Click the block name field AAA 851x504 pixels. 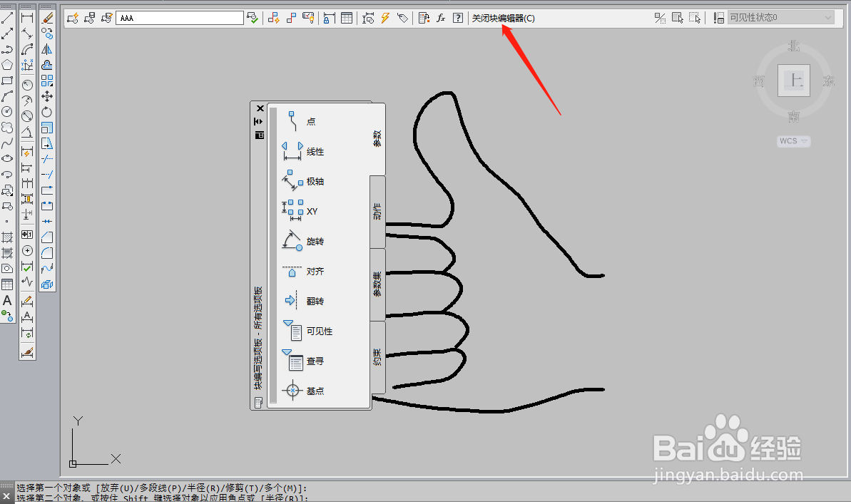pos(180,18)
